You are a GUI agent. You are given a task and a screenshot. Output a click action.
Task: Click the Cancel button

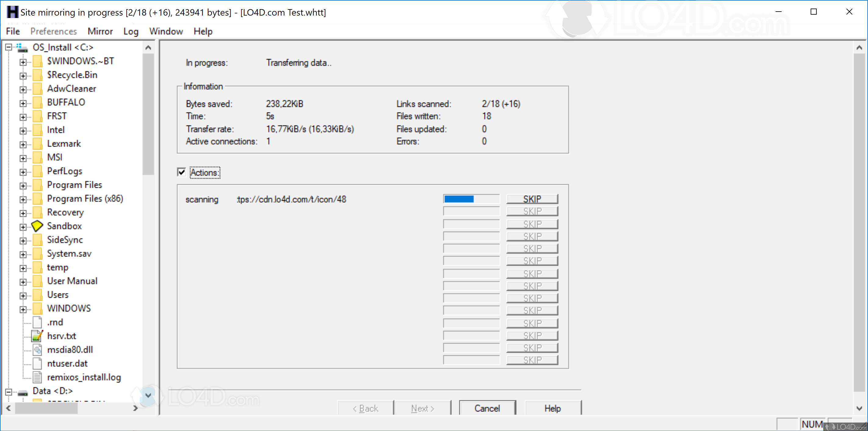tap(487, 408)
